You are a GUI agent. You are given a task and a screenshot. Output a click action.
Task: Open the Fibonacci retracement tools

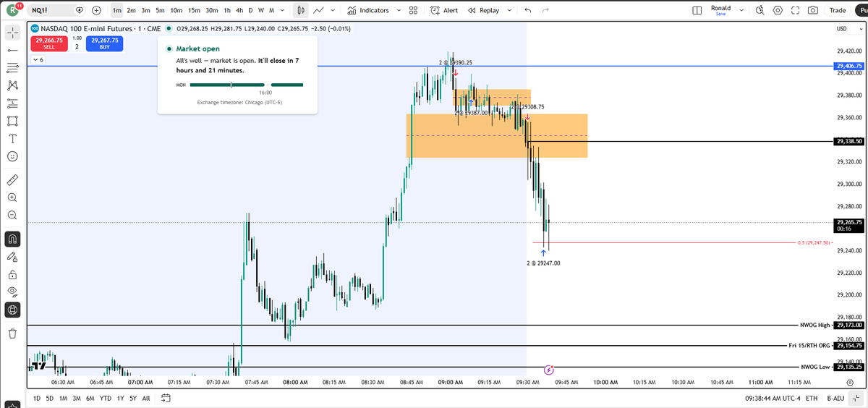tap(12, 67)
